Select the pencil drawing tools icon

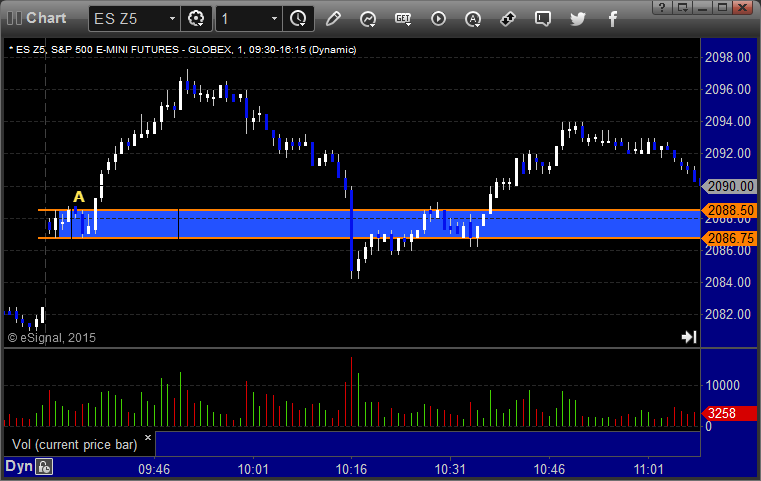[x=333, y=19]
